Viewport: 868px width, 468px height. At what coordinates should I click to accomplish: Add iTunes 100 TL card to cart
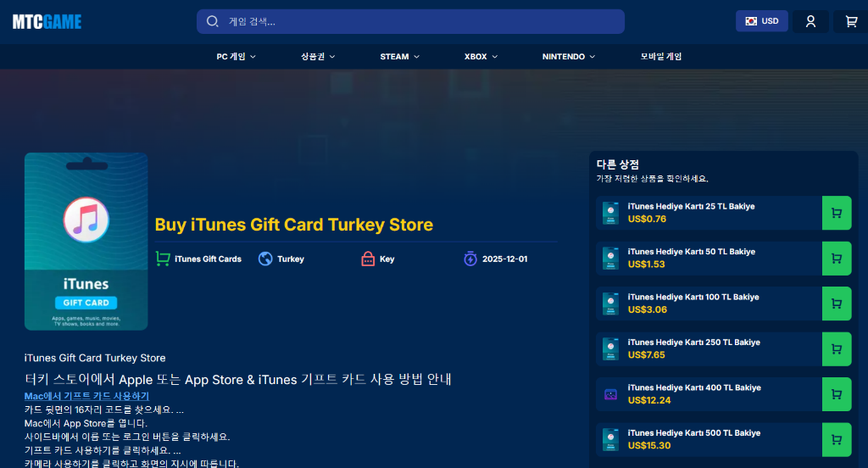pyautogui.click(x=836, y=304)
